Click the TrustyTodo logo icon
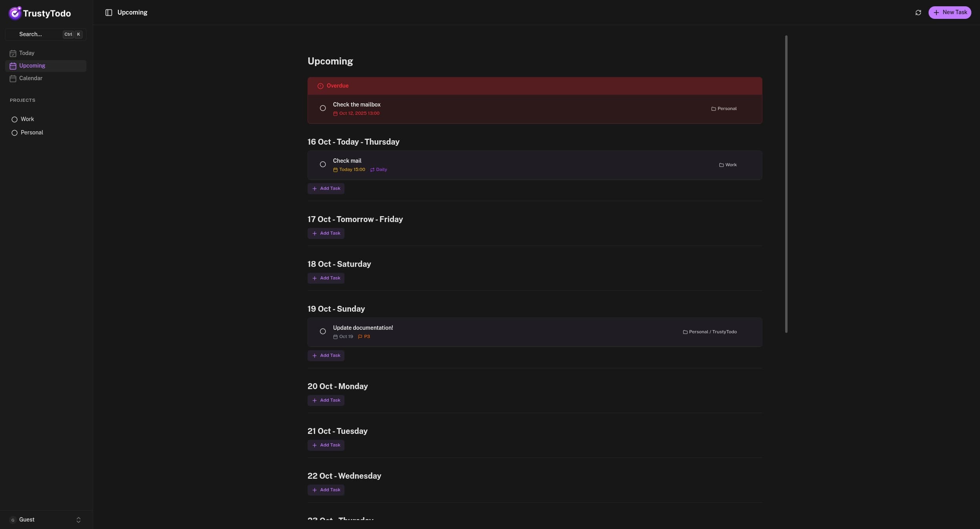The width and height of the screenshot is (980, 529). point(15,13)
